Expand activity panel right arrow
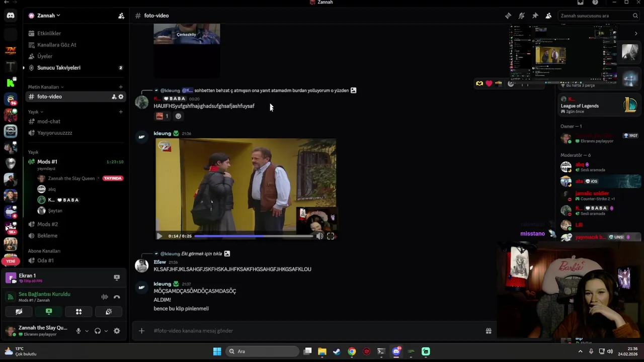 (636, 34)
